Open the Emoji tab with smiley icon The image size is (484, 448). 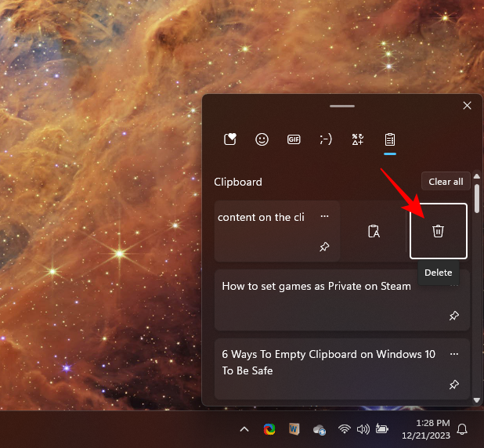(x=262, y=139)
